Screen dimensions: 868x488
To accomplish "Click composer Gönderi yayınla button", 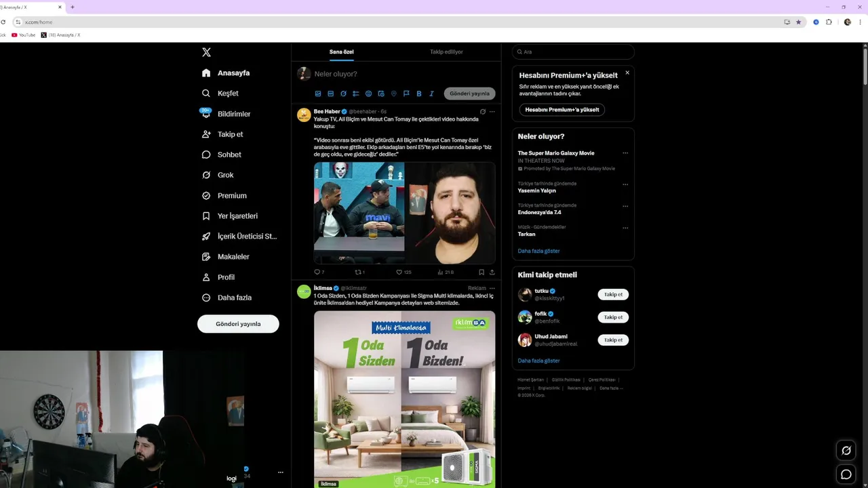I will pyautogui.click(x=470, y=94).
